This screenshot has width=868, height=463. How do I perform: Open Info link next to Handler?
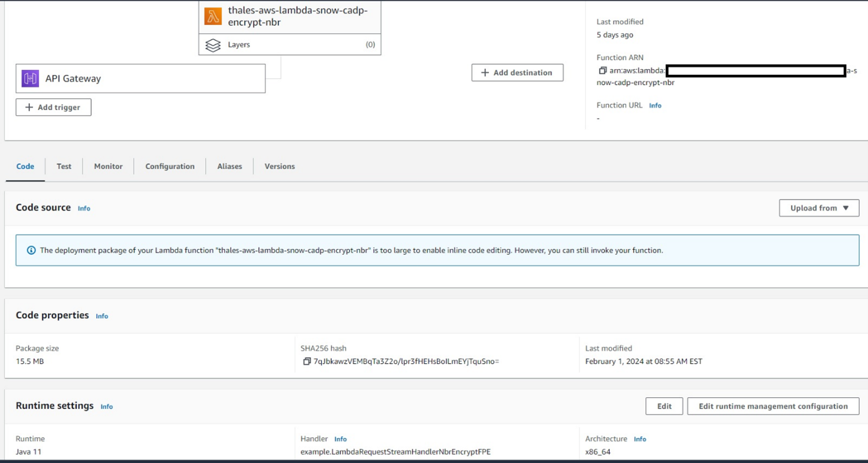coord(340,439)
